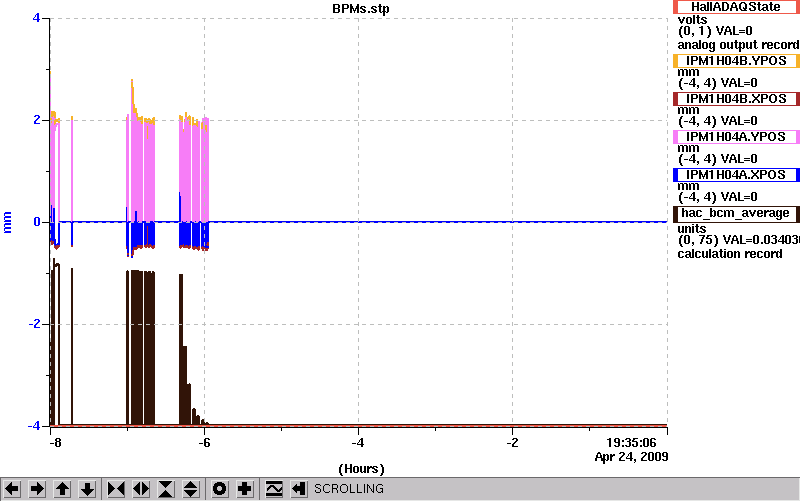800x501 pixels.
Task: Click the auto-scale circle icon
Action: [220, 489]
